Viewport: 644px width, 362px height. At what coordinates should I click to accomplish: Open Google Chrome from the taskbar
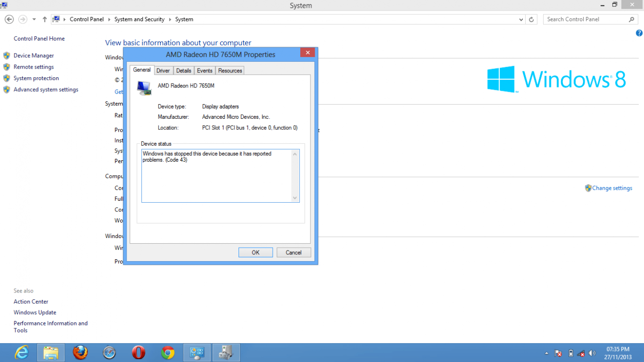pyautogui.click(x=168, y=353)
